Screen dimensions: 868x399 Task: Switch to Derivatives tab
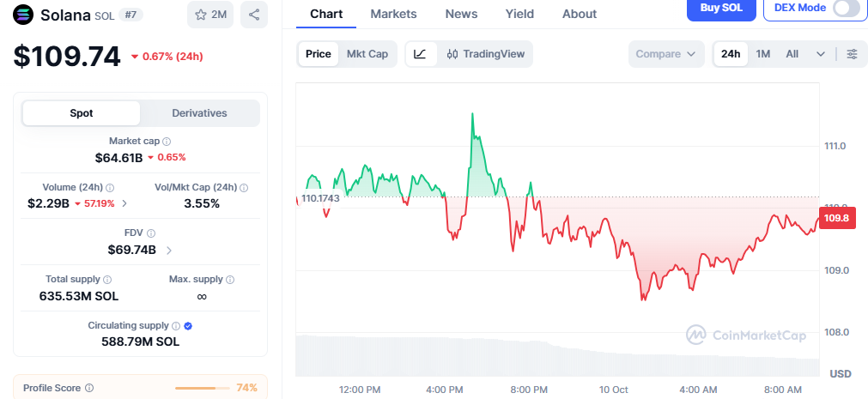coord(199,113)
